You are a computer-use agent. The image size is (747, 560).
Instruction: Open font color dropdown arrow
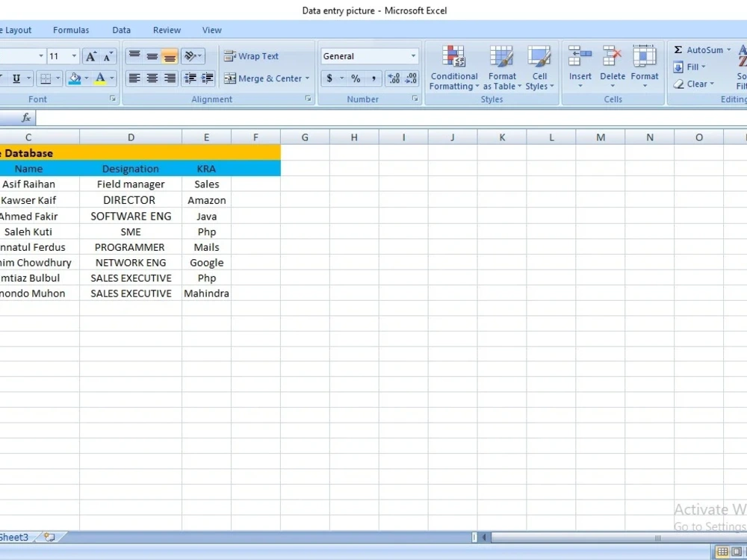click(112, 78)
